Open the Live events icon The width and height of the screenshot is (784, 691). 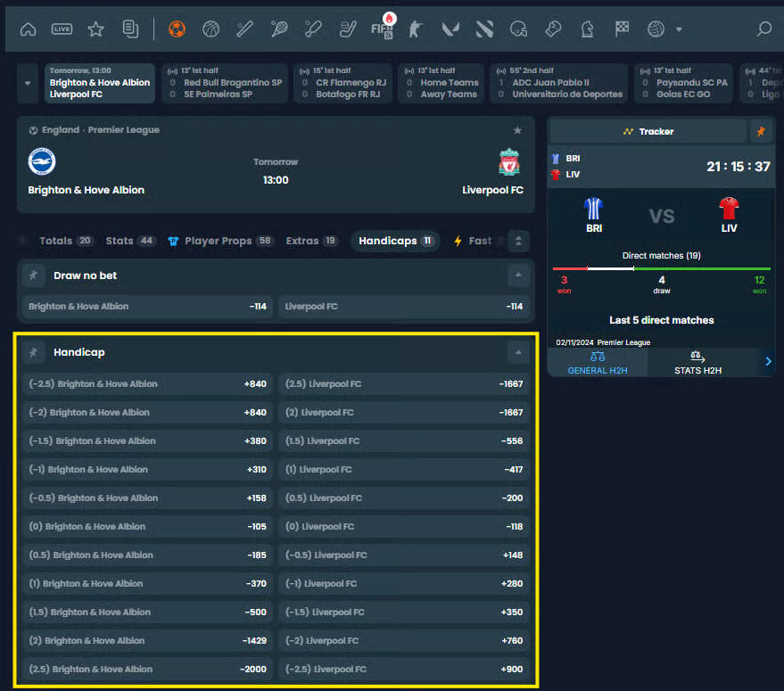[62, 29]
